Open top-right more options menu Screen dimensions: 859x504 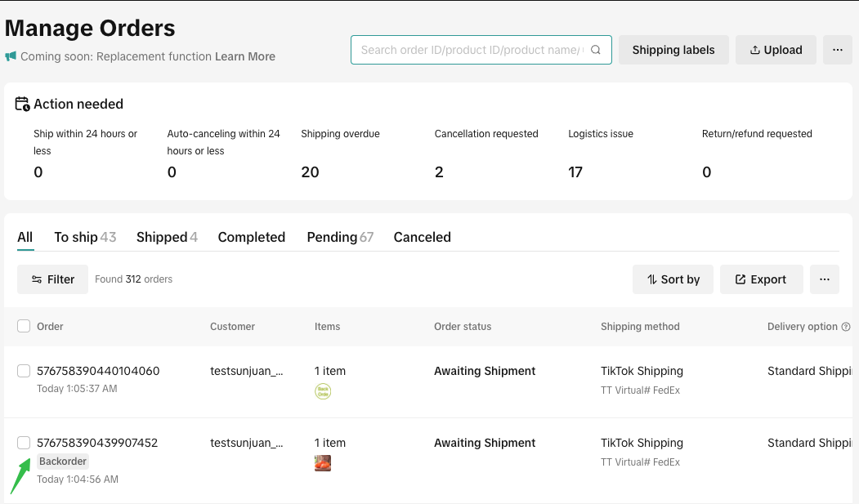coord(837,50)
